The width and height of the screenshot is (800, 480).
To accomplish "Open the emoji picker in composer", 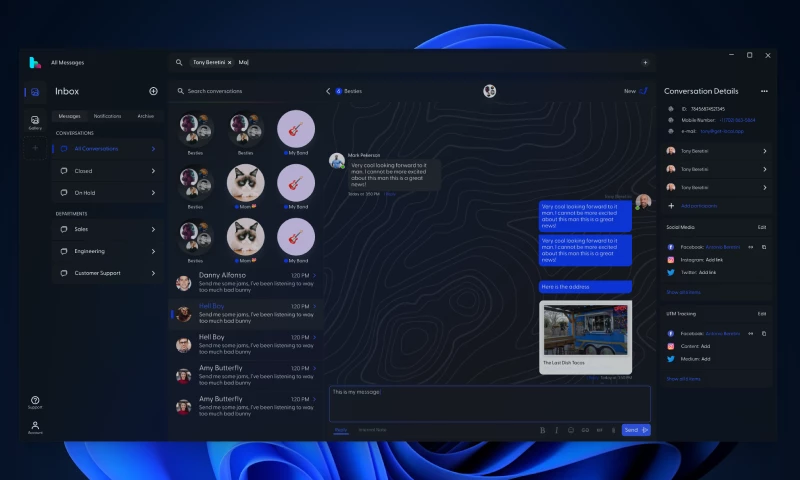I will click(x=571, y=430).
